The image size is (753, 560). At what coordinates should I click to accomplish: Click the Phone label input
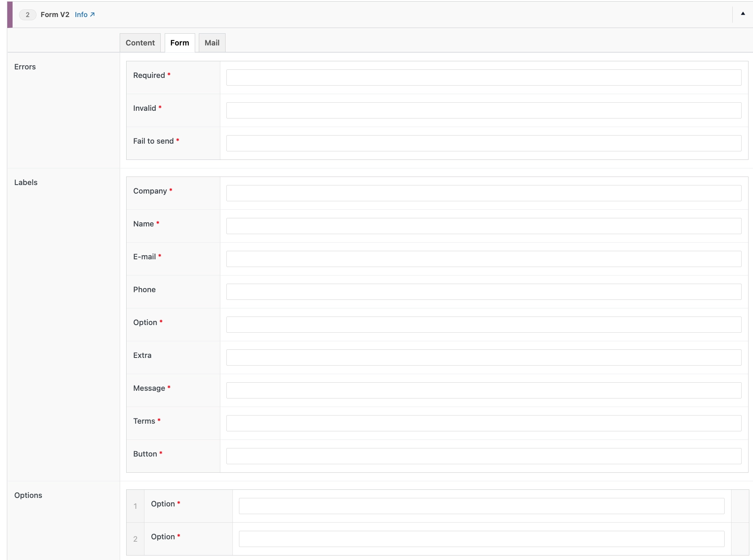[483, 292]
